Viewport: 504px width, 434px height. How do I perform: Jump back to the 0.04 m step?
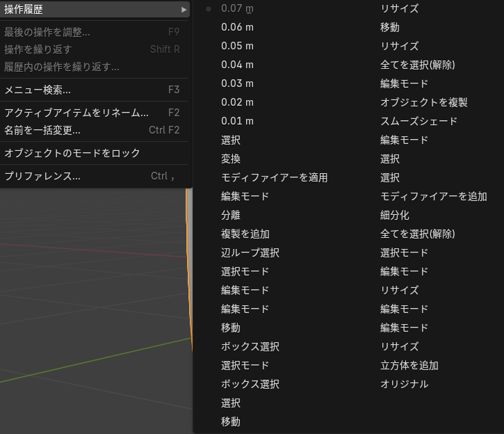(237, 65)
